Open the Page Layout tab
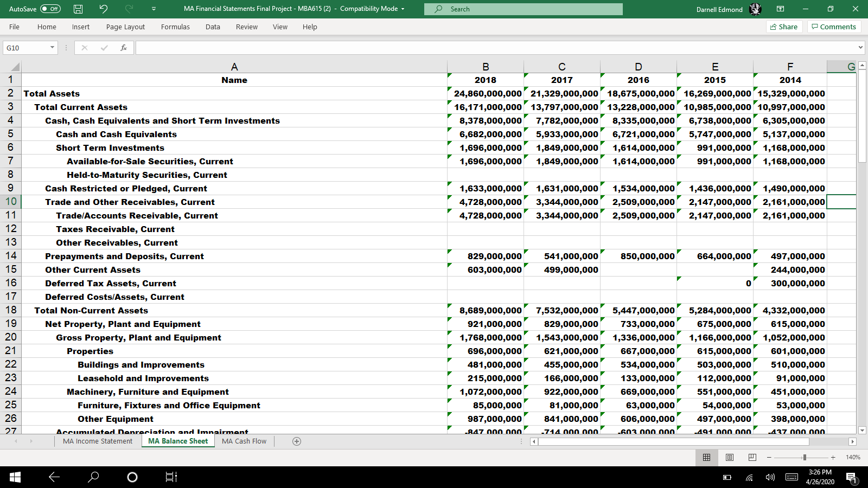868x488 pixels. point(125,27)
